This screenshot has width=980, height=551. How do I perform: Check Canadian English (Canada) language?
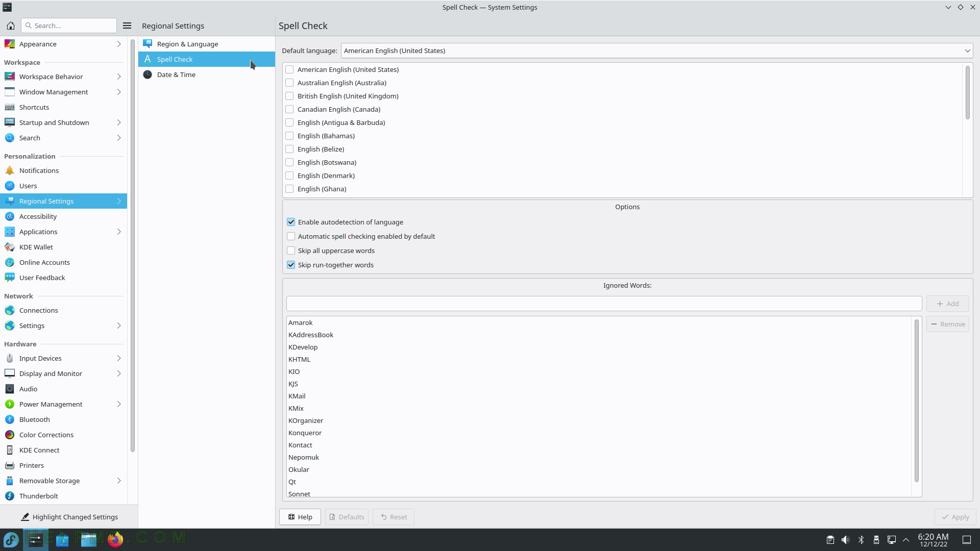[289, 109]
